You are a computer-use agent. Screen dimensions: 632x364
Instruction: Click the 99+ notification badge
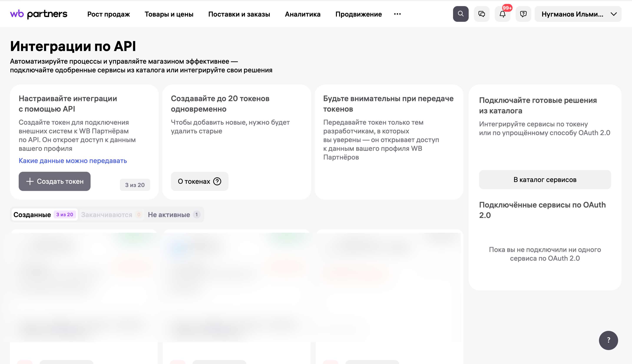pyautogui.click(x=507, y=8)
